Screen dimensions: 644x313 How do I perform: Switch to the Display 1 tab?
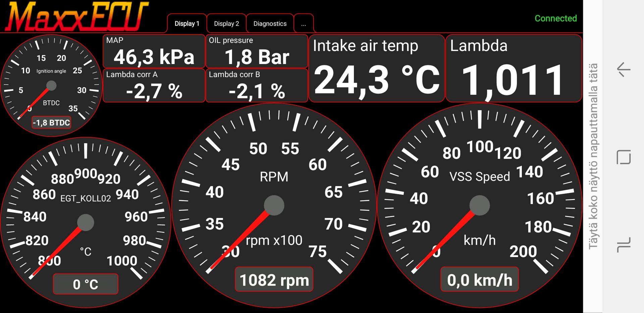pyautogui.click(x=187, y=23)
